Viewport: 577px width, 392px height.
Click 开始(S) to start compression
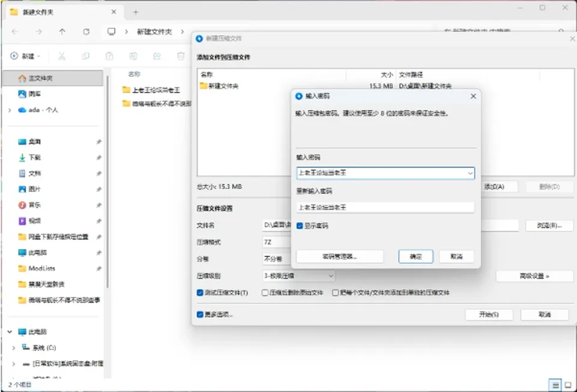[x=489, y=315]
